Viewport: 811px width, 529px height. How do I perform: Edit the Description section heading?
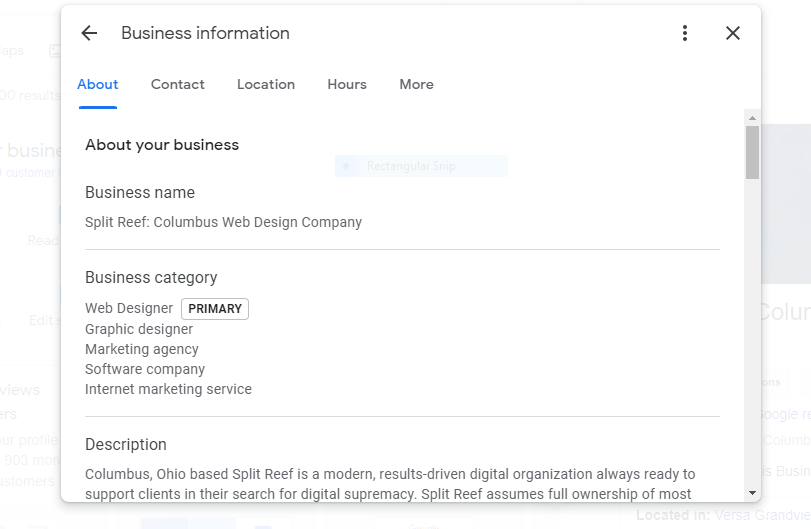126,445
